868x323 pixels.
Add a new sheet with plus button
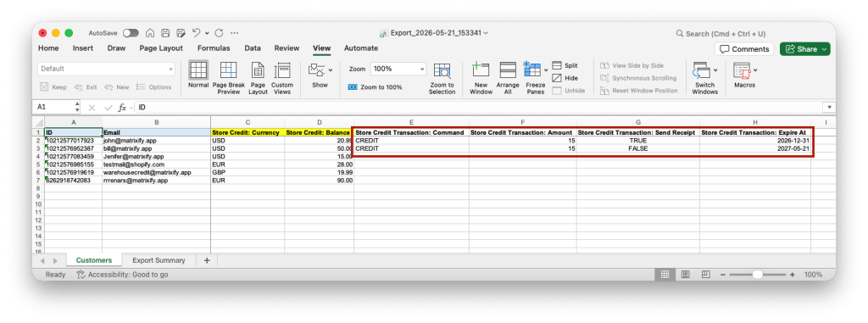(207, 260)
